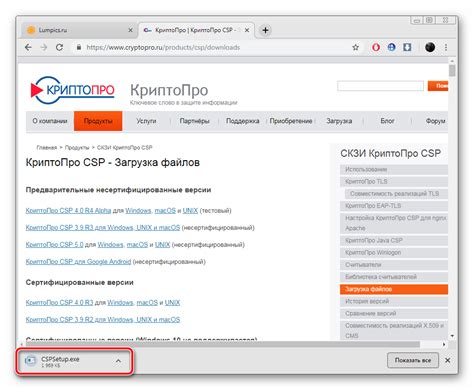Open Библиотека считывателей sidebar item

click(x=394, y=277)
